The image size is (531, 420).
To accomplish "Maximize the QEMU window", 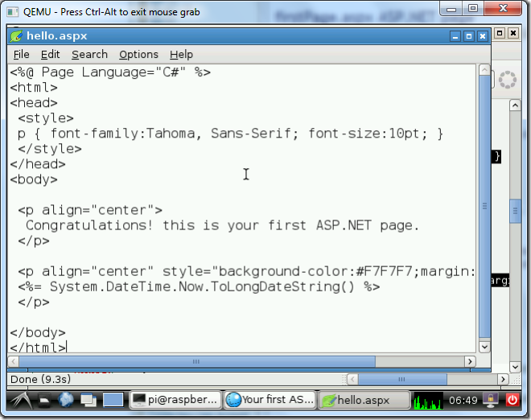I will [473, 9].
